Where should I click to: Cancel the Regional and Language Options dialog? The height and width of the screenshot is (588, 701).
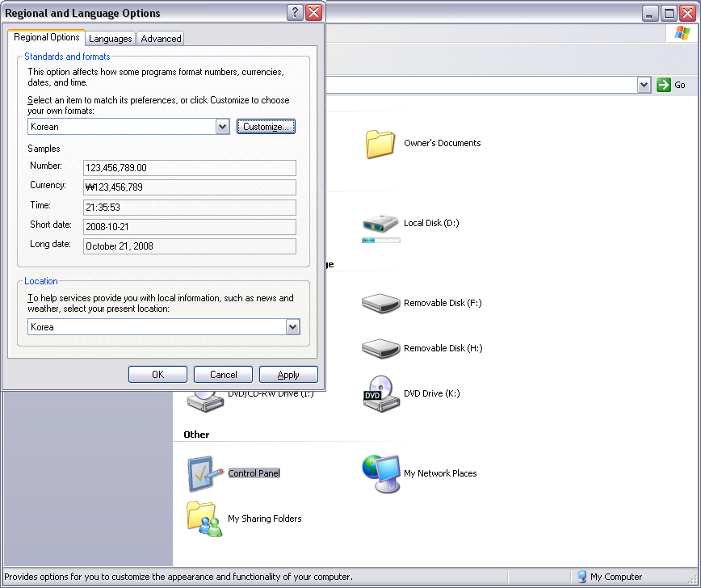[x=223, y=375]
